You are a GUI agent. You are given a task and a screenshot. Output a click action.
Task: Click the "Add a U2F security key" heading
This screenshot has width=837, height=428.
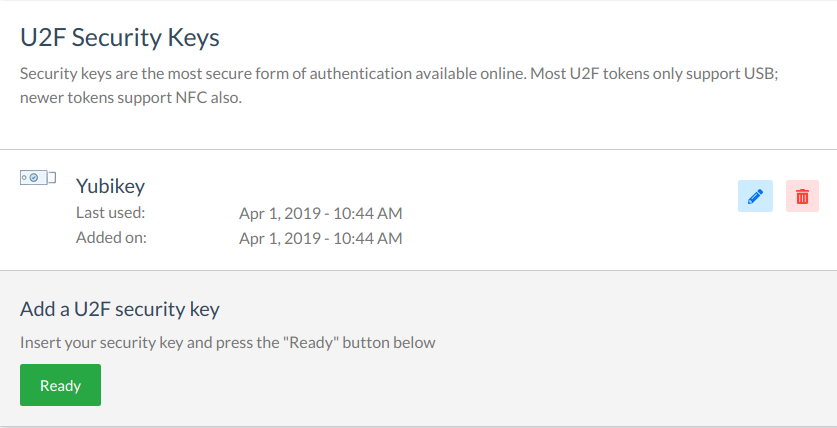point(120,308)
